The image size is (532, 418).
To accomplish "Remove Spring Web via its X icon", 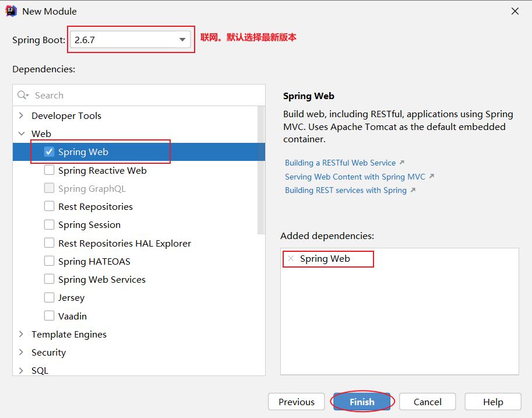I will tap(290, 258).
